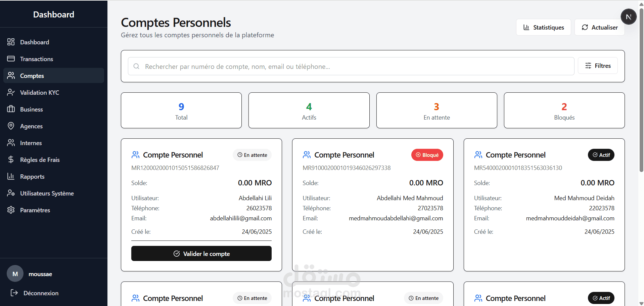Click the Business briefcase icon

[11, 109]
